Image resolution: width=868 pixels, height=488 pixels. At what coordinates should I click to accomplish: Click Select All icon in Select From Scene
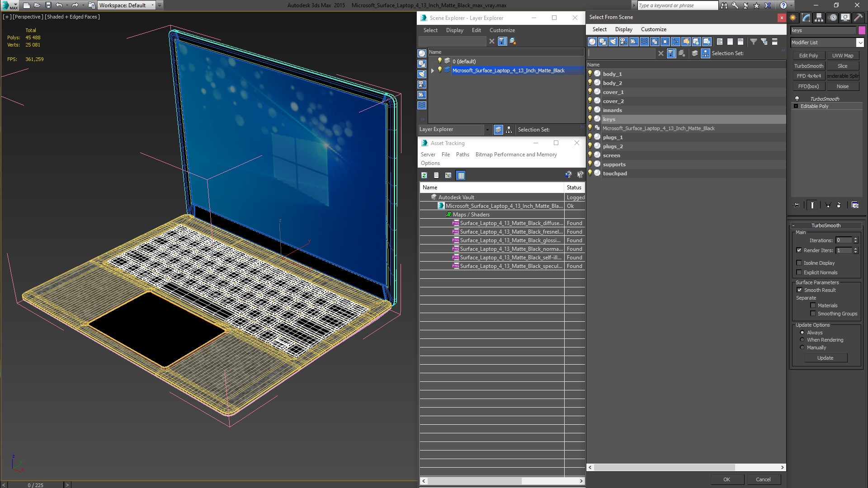click(x=720, y=42)
